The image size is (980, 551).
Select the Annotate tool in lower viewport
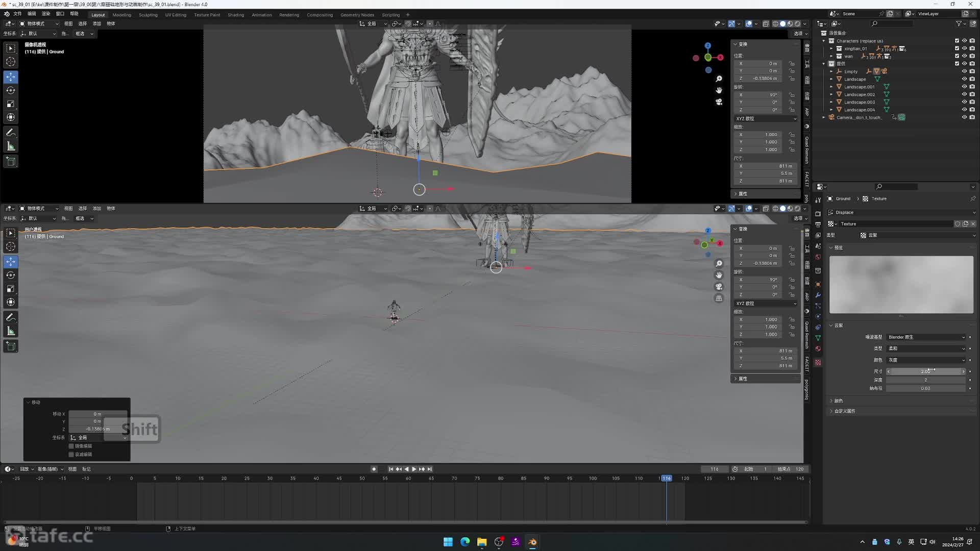click(x=11, y=317)
